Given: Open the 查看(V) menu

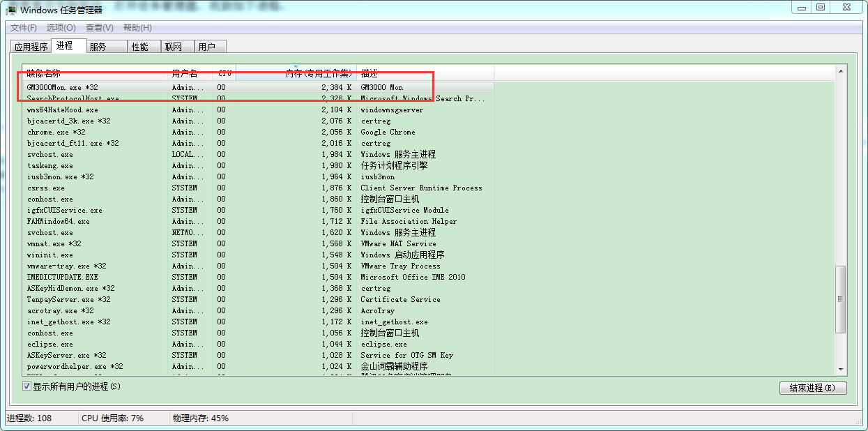Looking at the screenshot, I should click(x=99, y=28).
